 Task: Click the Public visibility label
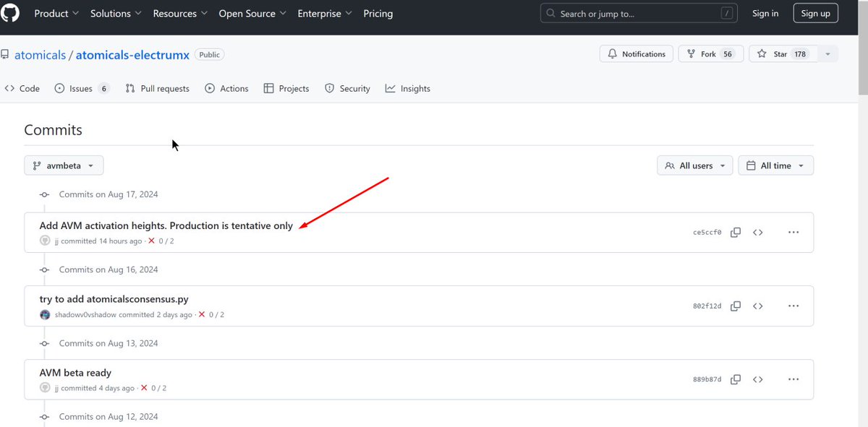[x=210, y=55]
